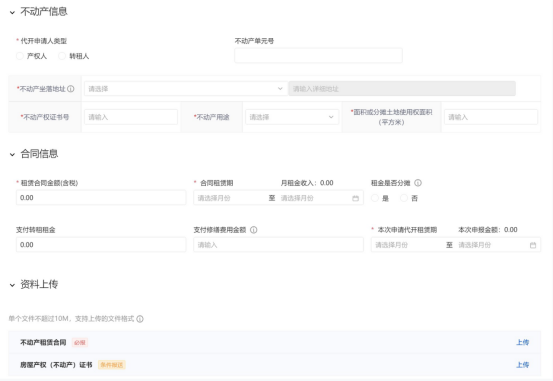
Task: Click info icon beside 支付修缮费用金额
Action: 254,230
